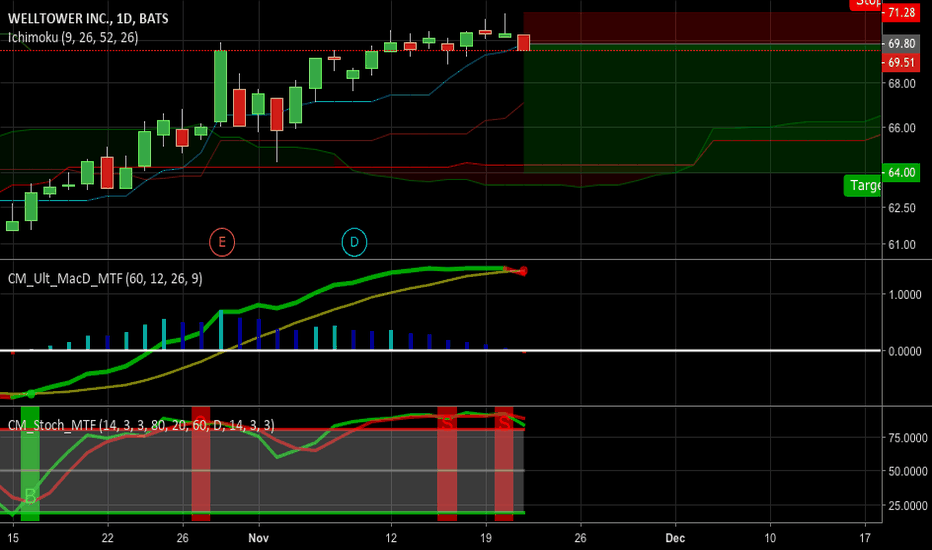This screenshot has width=932, height=550.
Task: Click the 68.00 price axis label
Action: [902, 84]
